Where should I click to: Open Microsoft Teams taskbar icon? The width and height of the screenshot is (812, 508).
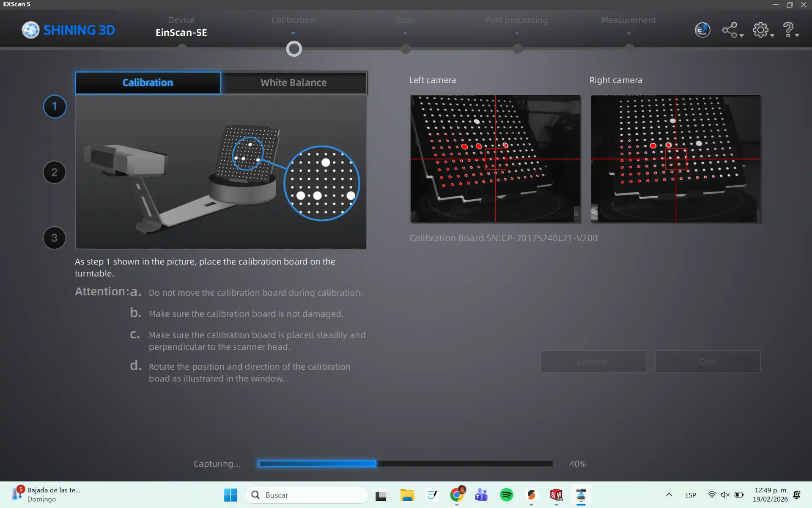point(481,495)
